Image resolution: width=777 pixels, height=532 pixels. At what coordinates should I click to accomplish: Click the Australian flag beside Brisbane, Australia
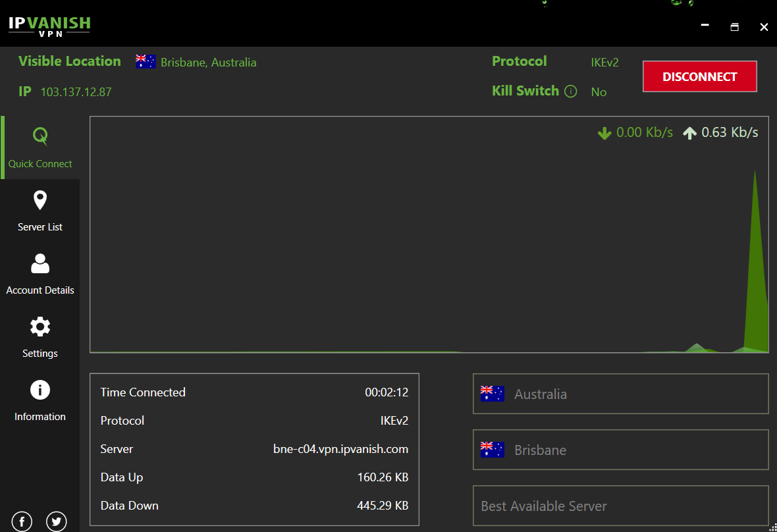[x=145, y=61]
